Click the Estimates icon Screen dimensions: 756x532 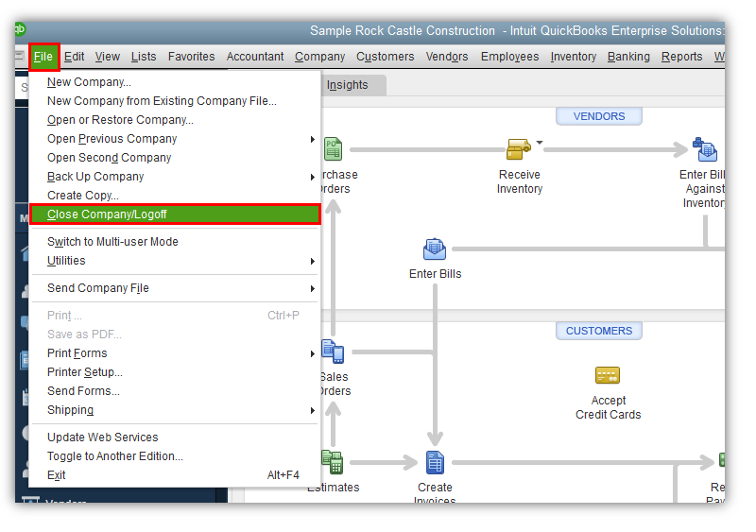point(333,462)
